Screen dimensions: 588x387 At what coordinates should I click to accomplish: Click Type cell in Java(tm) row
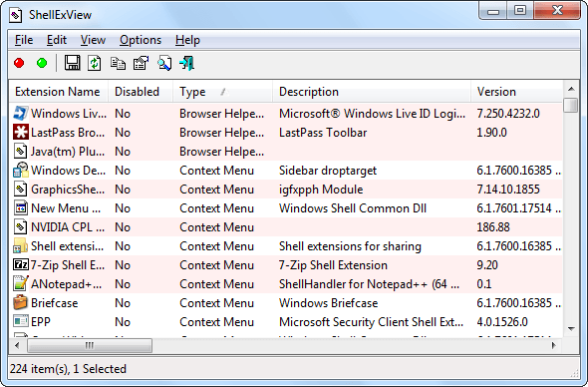pos(221,152)
